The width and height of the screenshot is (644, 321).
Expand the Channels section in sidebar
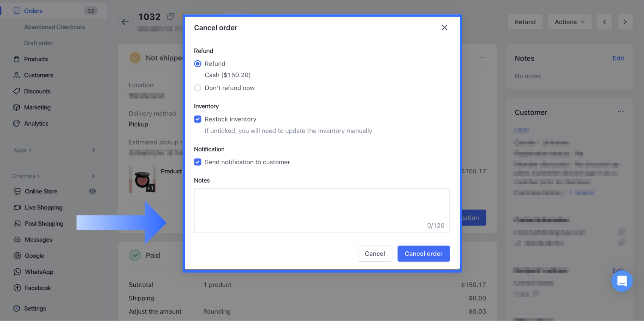pyautogui.click(x=26, y=176)
